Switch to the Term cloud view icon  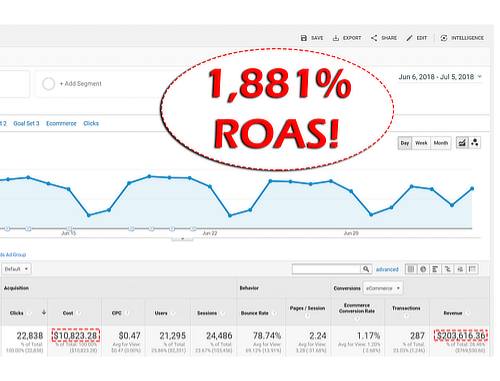pyautogui.click(x=460, y=269)
